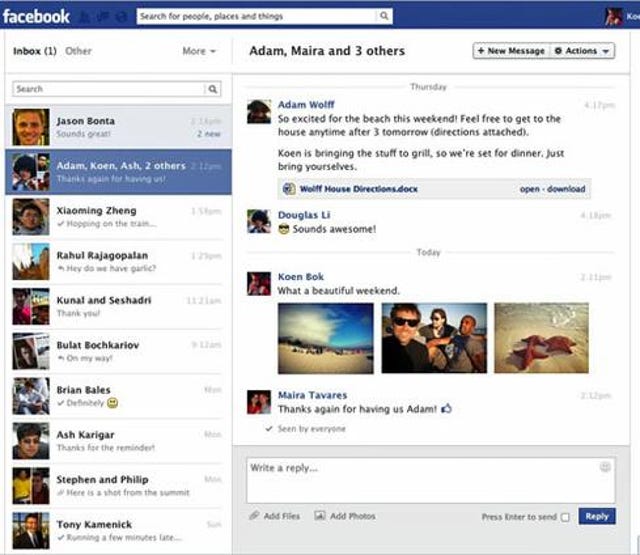Click 'Hopping on the train...' preview text
The width and height of the screenshot is (640, 555).
pos(111,224)
